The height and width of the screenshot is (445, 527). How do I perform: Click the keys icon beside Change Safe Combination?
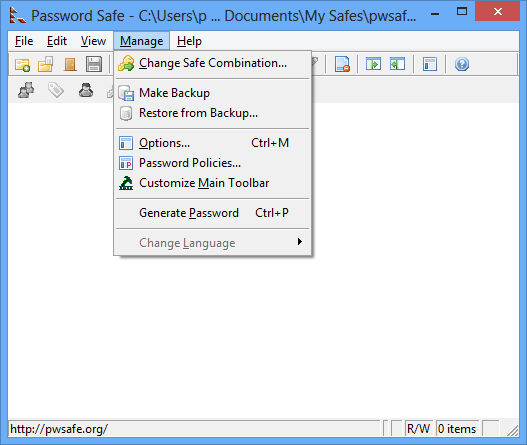click(x=126, y=64)
